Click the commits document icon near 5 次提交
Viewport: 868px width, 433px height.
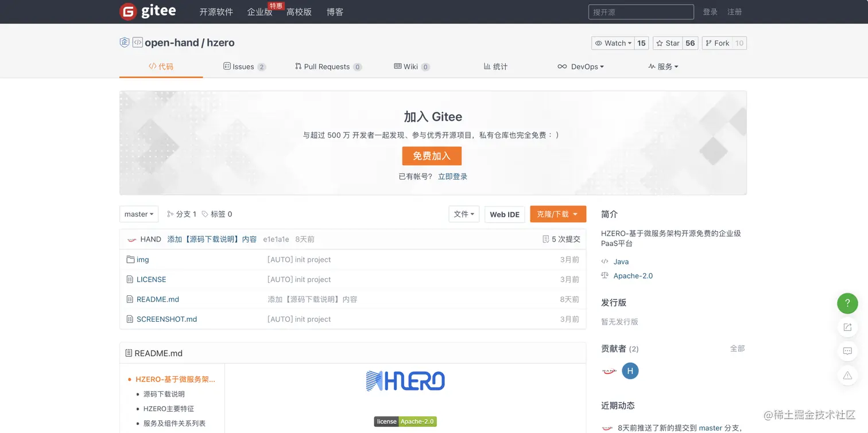point(545,239)
